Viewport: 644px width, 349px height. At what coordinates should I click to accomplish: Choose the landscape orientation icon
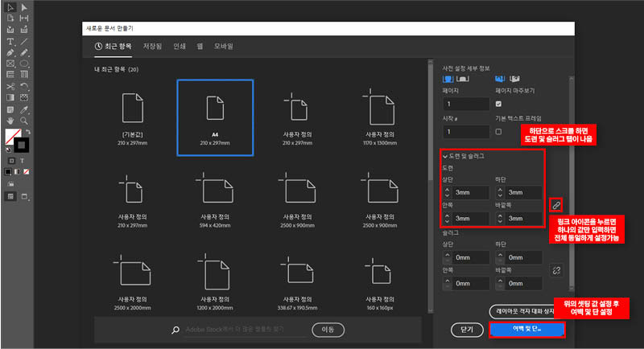pyautogui.click(x=462, y=78)
